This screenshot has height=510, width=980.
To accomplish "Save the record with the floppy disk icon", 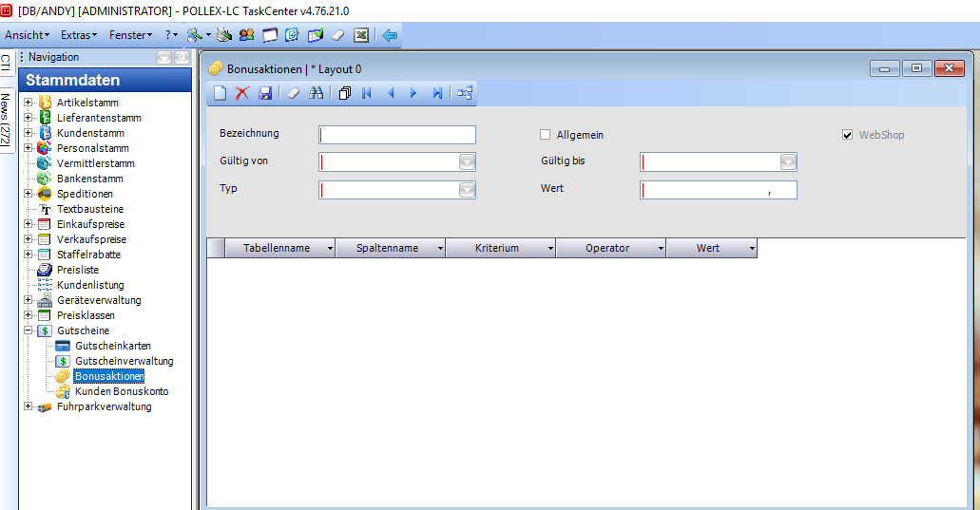I will [x=265, y=93].
